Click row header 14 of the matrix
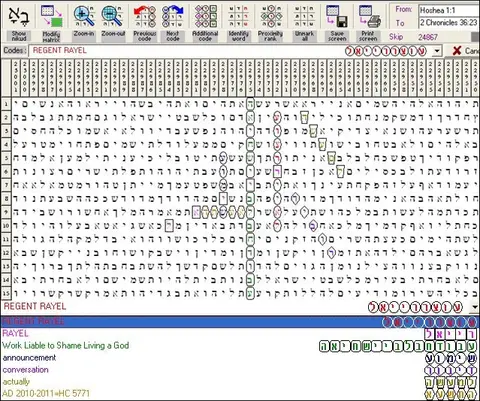Image resolution: width=480 pixels, height=401 pixels. click(6, 280)
